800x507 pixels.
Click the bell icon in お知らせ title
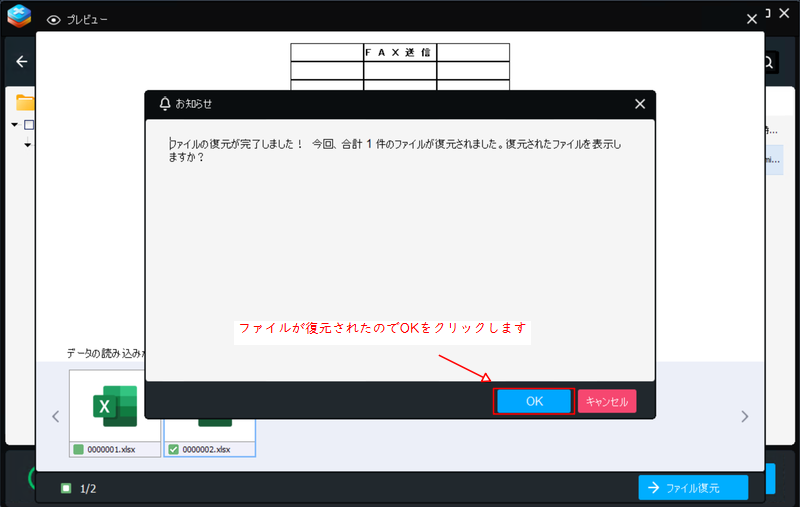tap(165, 103)
